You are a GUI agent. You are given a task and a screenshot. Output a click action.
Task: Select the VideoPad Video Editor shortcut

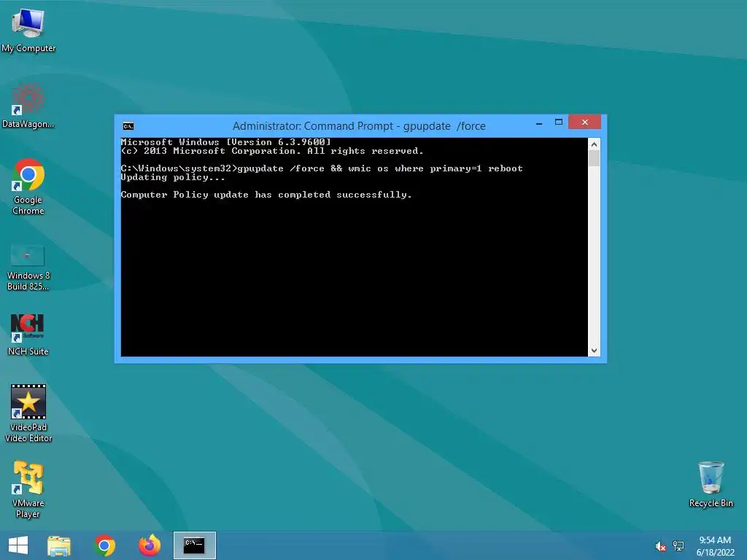click(28, 413)
